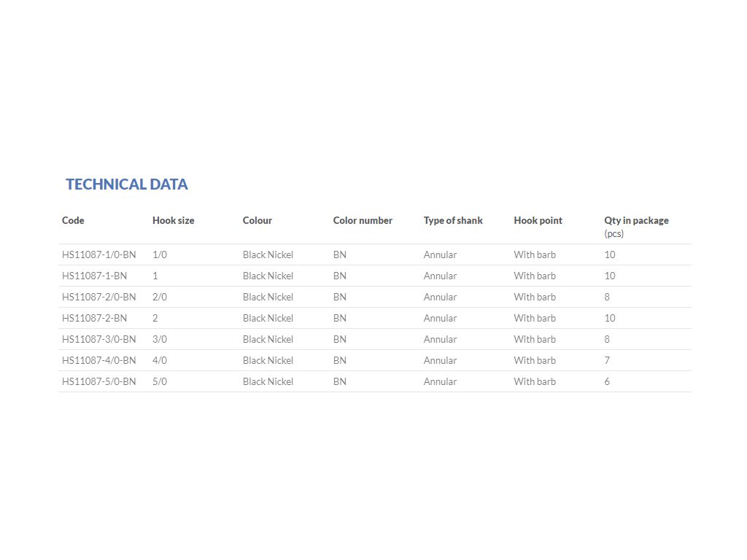The width and height of the screenshot is (747, 560).
Task: Click quantity 7 in HS11087-4/0-BN row
Action: coord(607,360)
